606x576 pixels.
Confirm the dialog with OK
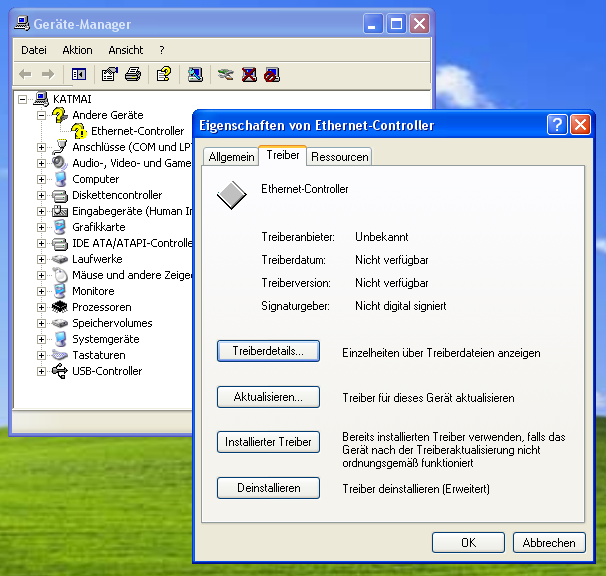pos(468,543)
